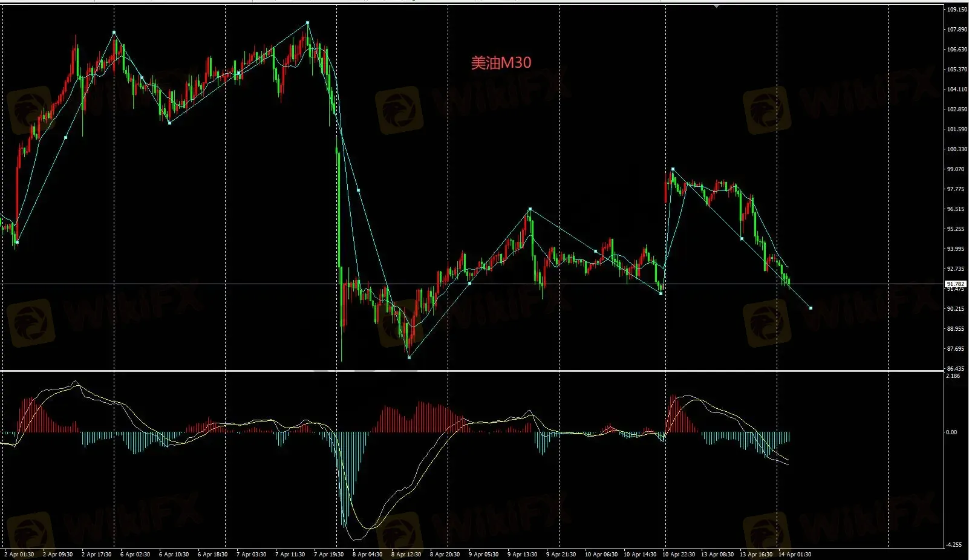
Task: Click the 10 Apr 06:30 time label
Action: [601, 555]
